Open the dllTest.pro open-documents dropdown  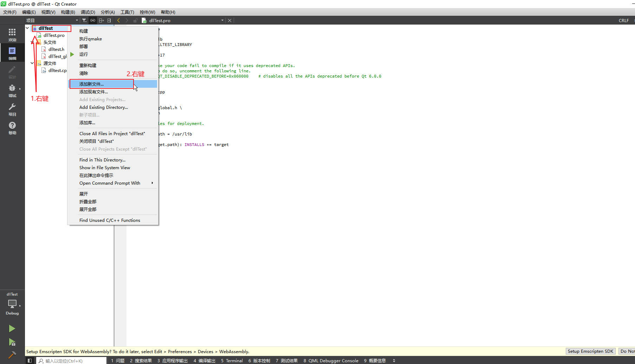tap(222, 20)
